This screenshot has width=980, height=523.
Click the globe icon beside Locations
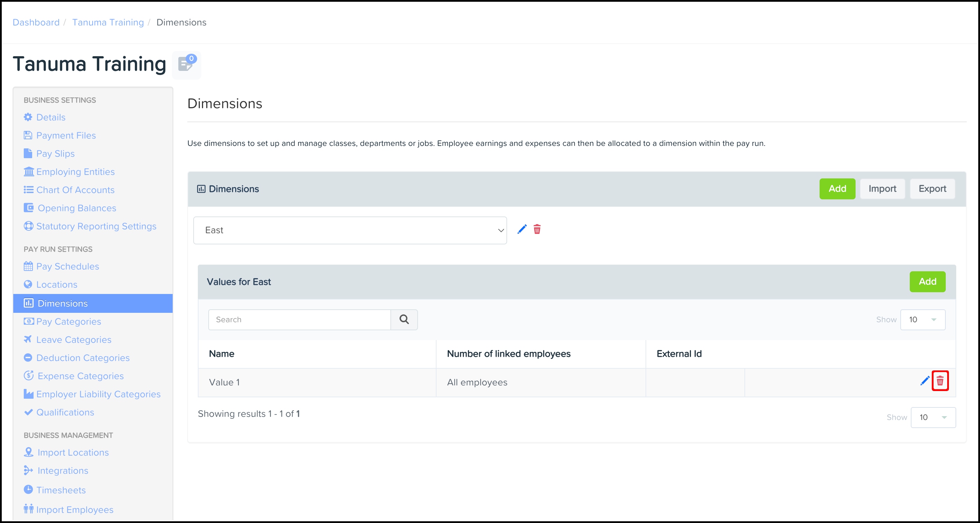pyautogui.click(x=28, y=284)
